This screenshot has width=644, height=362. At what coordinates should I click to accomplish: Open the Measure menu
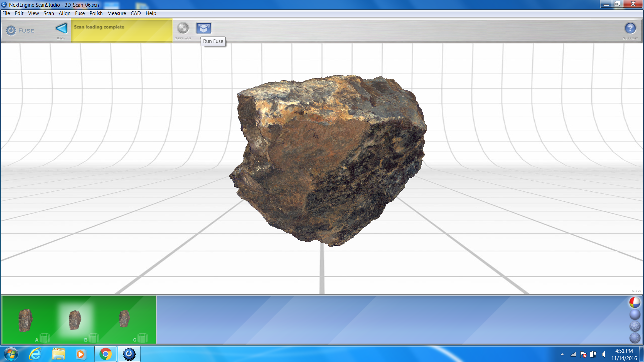coord(117,13)
